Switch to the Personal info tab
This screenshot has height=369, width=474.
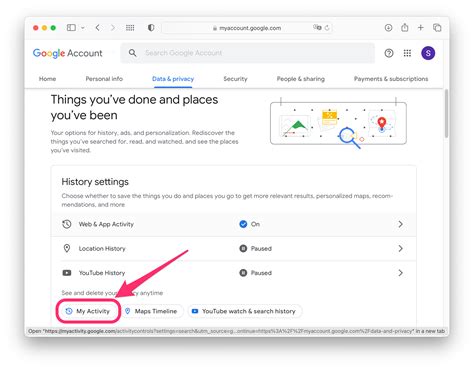(x=104, y=79)
